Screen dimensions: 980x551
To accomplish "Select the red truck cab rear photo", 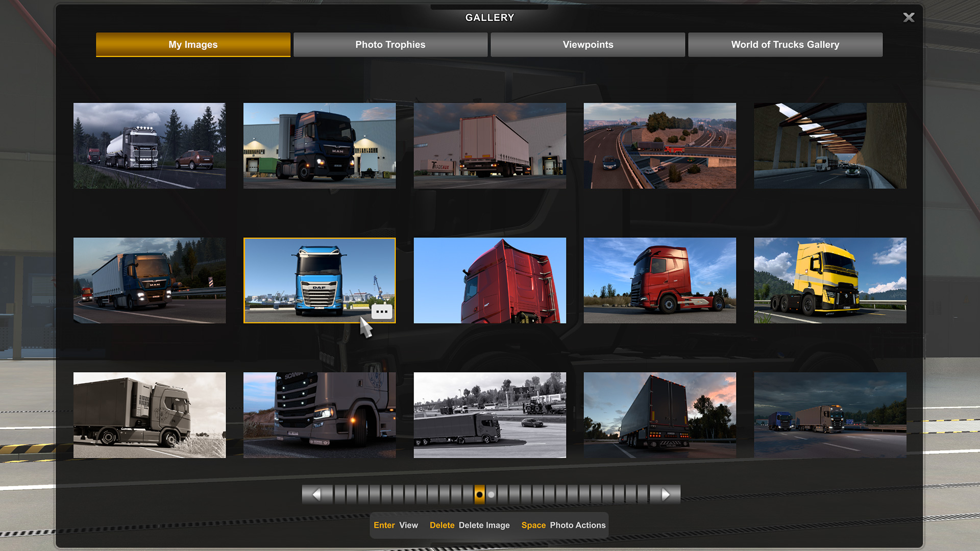I will click(489, 280).
